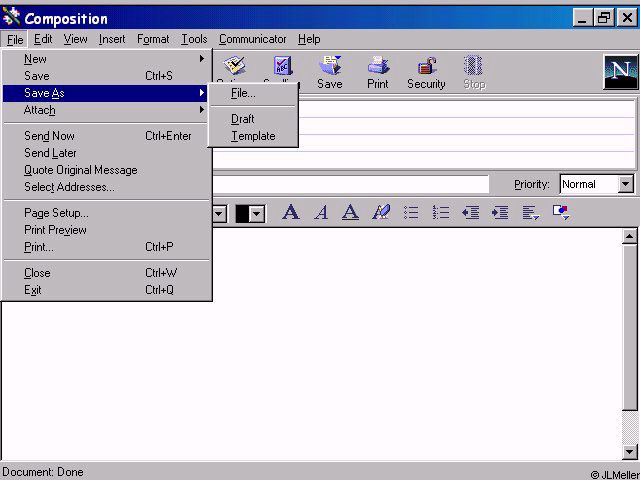The height and width of the screenshot is (480, 640).
Task: Open the Priority dropdown arrow
Action: click(x=626, y=184)
